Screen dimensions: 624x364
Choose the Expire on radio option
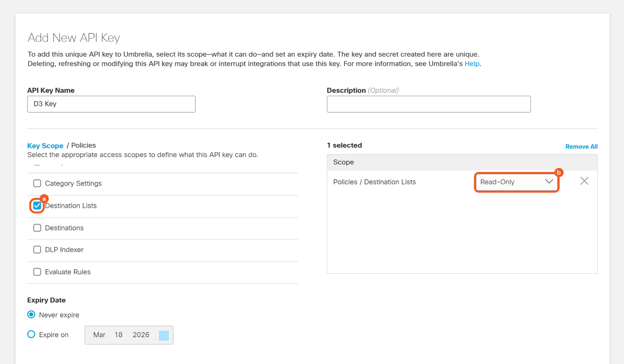click(x=31, y=334)
